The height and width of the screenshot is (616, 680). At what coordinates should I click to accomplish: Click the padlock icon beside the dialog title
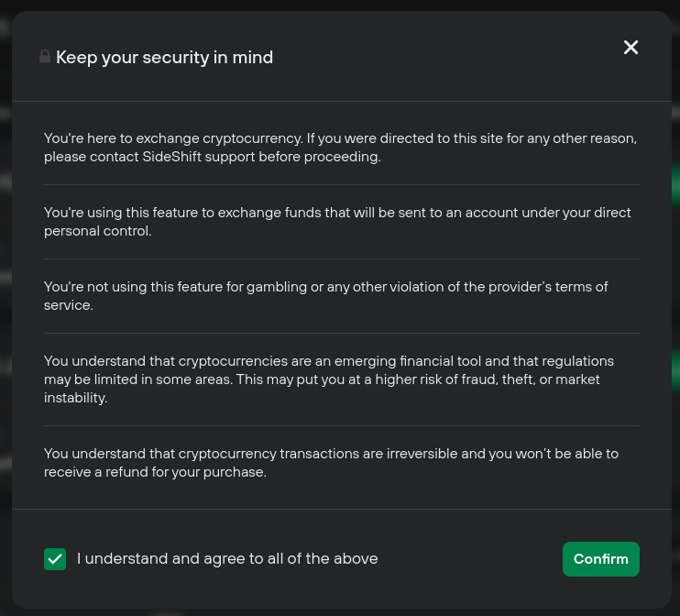pyautogui.click(x=45, y=57)
